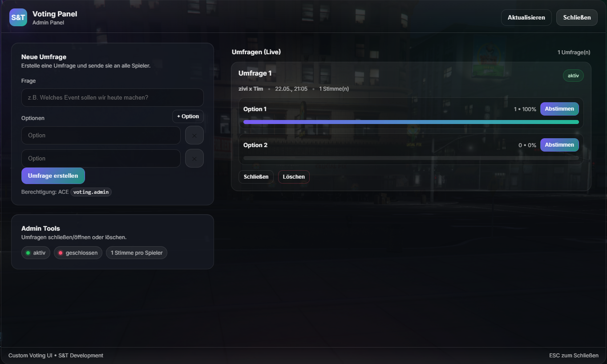The width and height of the screenshot is (607, 364).
Task: Click the 1 Umfrage(n) counter
Action: coord(574,52)
